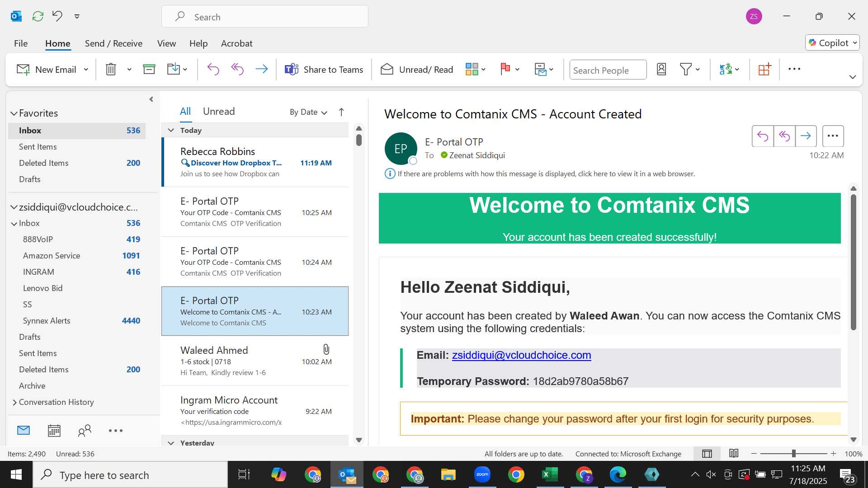Open the Acrobat tab
This screenshot has width=868, height=488.
236,43
